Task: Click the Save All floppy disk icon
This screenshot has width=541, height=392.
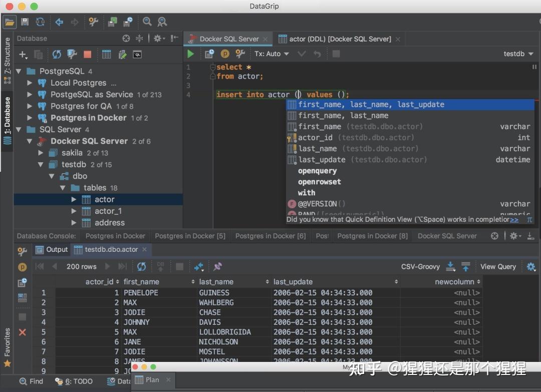Action: pyautogui.click(x=25, y=22)
